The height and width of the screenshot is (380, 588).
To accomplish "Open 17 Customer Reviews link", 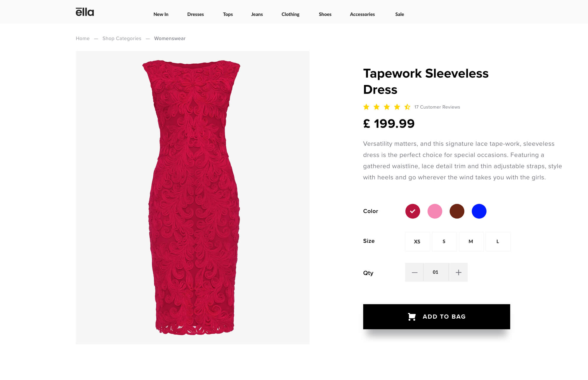I will (437, 107).
